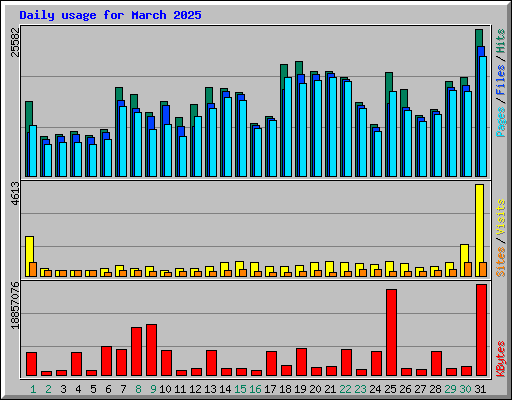
Task: Select day 5 on the x-axis
Action: click(93, 389)
